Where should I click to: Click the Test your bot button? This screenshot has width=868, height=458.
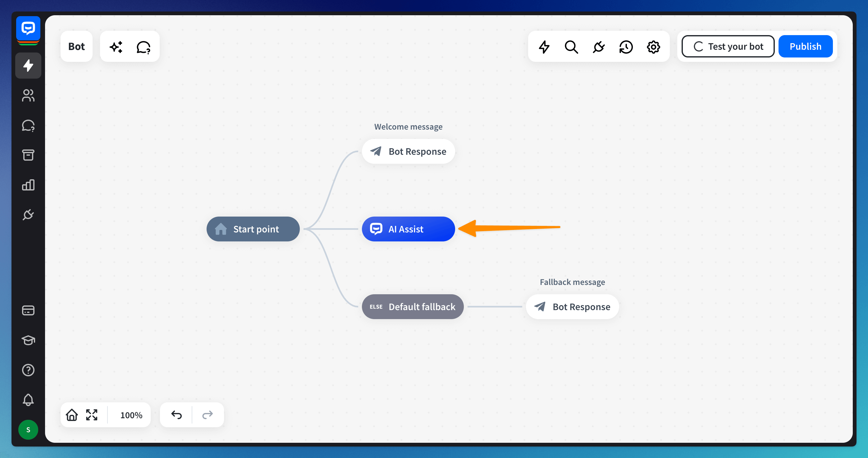728,47
